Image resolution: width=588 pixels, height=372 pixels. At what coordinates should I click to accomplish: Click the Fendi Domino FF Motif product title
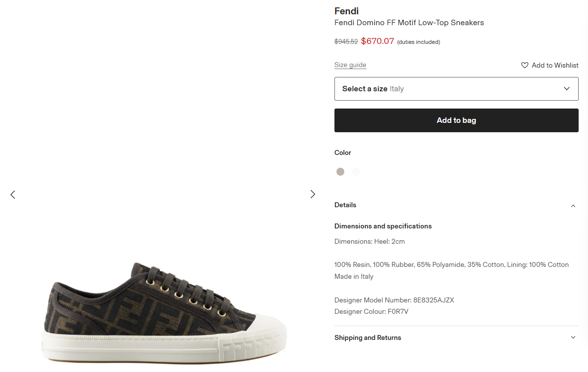(409, 23)
